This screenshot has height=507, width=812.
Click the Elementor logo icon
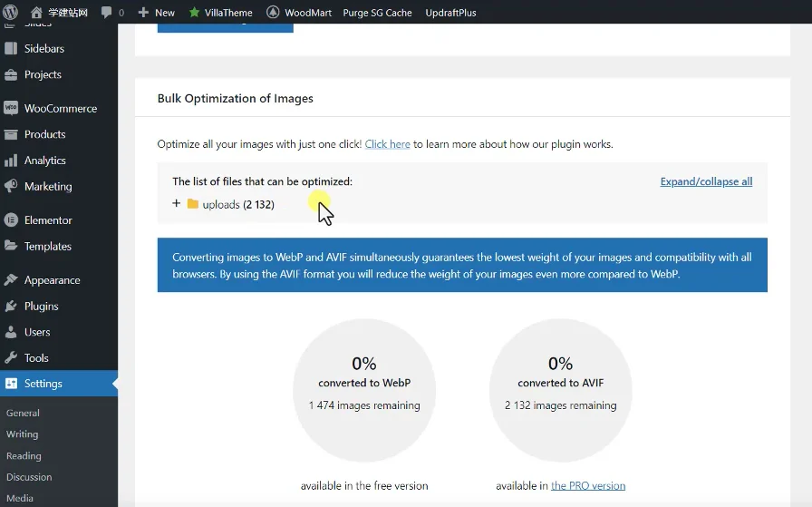(11, 220)
